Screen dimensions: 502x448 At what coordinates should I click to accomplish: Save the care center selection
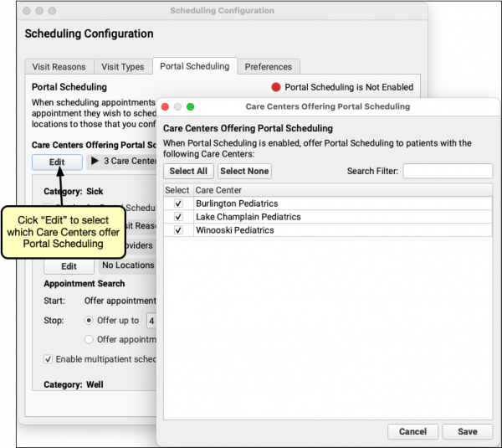(x=468, y=431)
